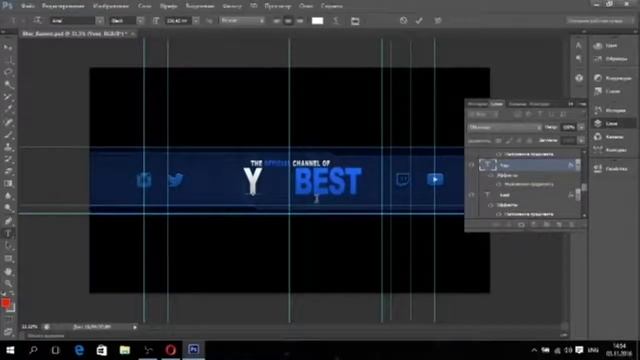Open the Свойства panel from dock
640x360 pixels.
click(x=611, y=169)
